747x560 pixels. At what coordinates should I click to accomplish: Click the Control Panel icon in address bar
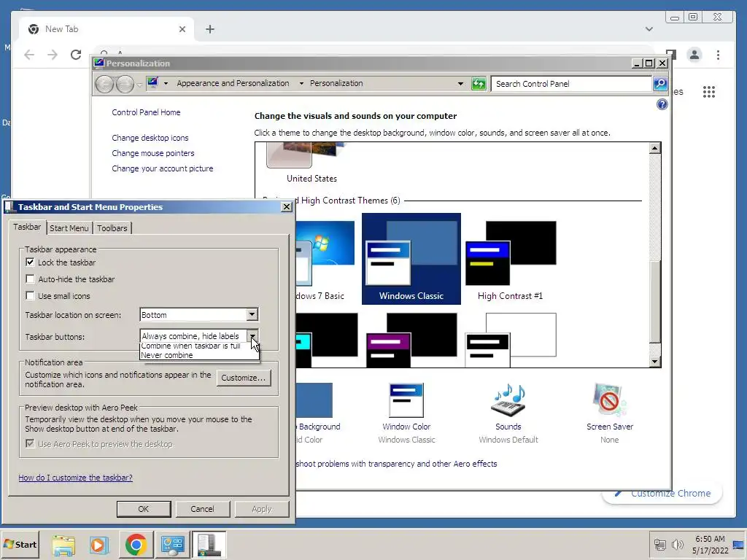[152, 83]
